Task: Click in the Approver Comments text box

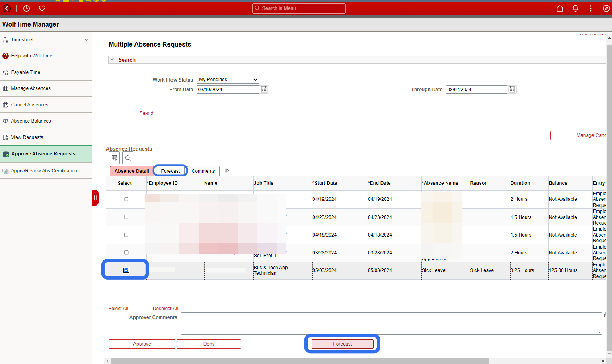Action: click(391, 323)
